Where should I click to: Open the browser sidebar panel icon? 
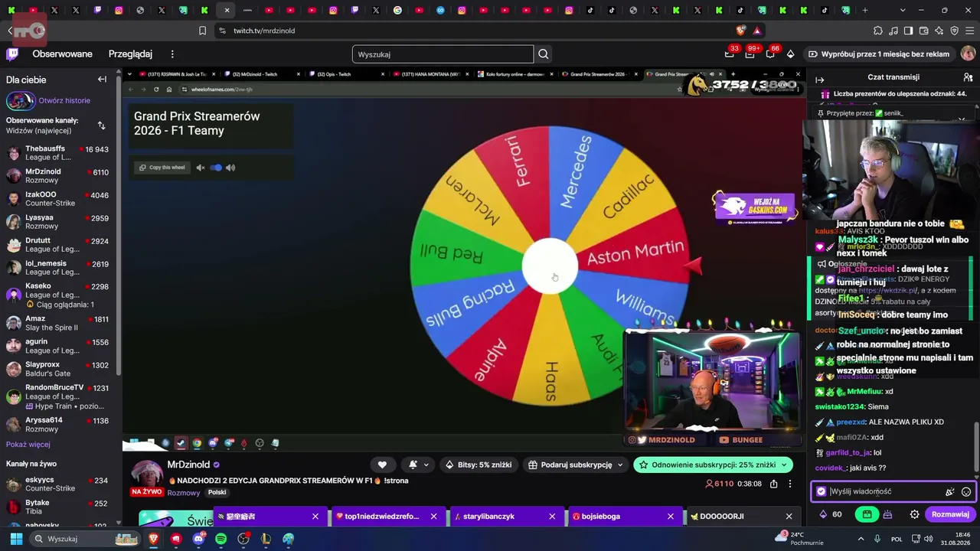(x=909, y=31)
